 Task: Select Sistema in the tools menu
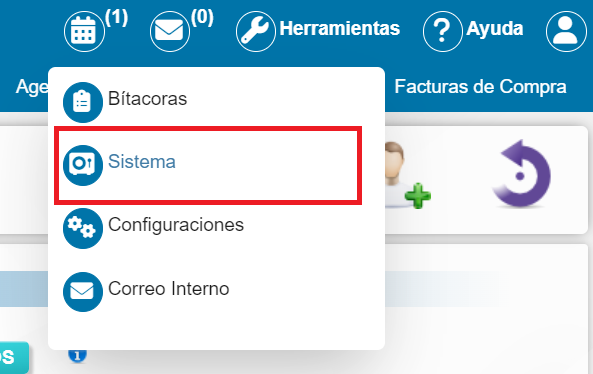(142, 162)
